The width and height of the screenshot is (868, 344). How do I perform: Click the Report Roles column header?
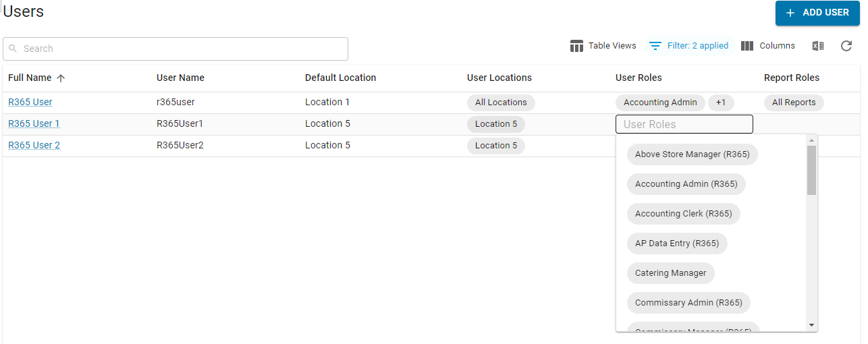792,78
